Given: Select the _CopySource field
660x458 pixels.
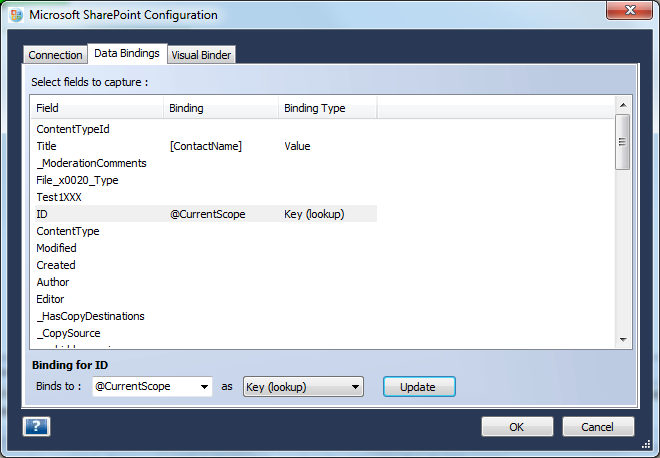Looking at the screenshot, I should pos(69,333).
